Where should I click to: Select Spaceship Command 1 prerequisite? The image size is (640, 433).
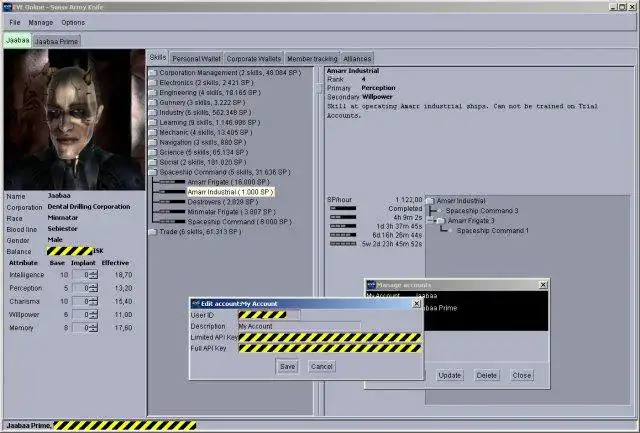(x=493, y=231)
